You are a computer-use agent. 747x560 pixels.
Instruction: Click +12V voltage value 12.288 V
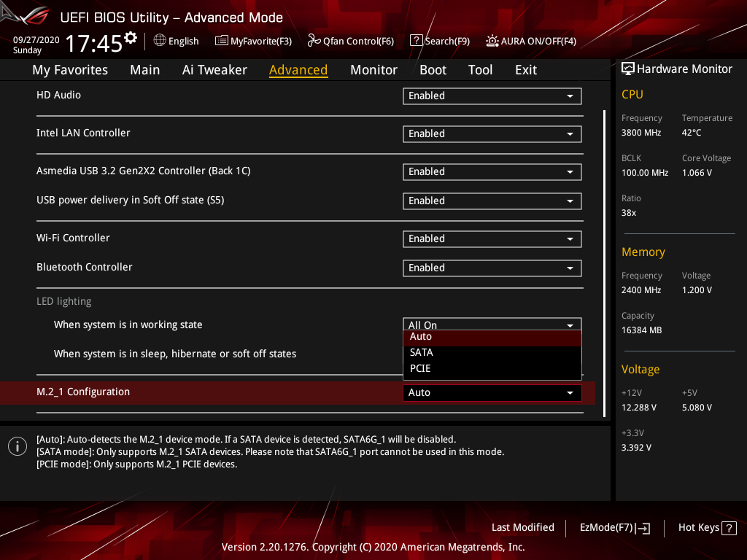click(x=639, y=408)
